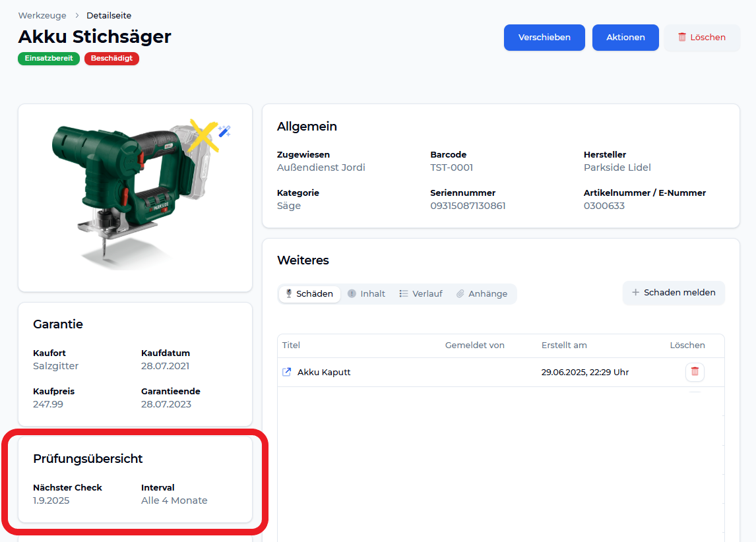Viewport: 756px width, 542px height.
Task: Click the Prüfungsübersicht heading
Action: click(x=88, y=459)
